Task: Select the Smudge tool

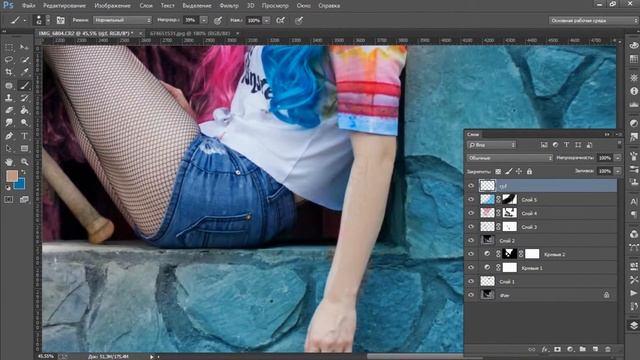Action: [9, 122]
